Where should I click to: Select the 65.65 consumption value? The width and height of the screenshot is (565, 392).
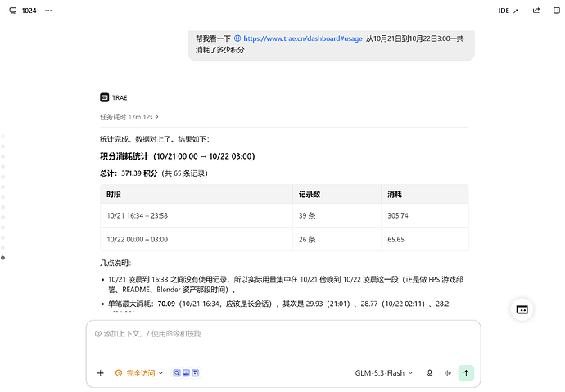click(x=396, y=240)
